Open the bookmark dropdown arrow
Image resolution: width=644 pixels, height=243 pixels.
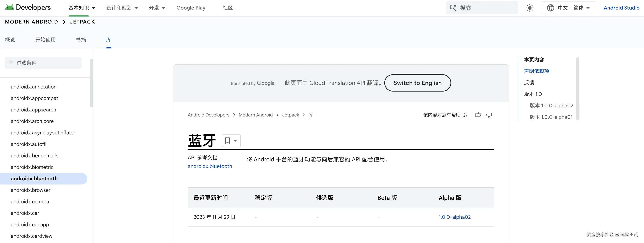(x=235, y=141)
